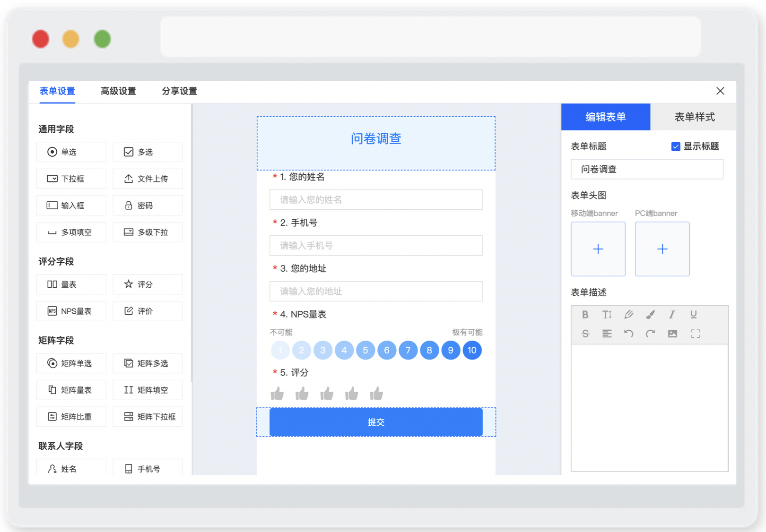766x532 pixels.
Task: Add the NPS量表 field
Action: pyautogui.click(x=71, y=311)
